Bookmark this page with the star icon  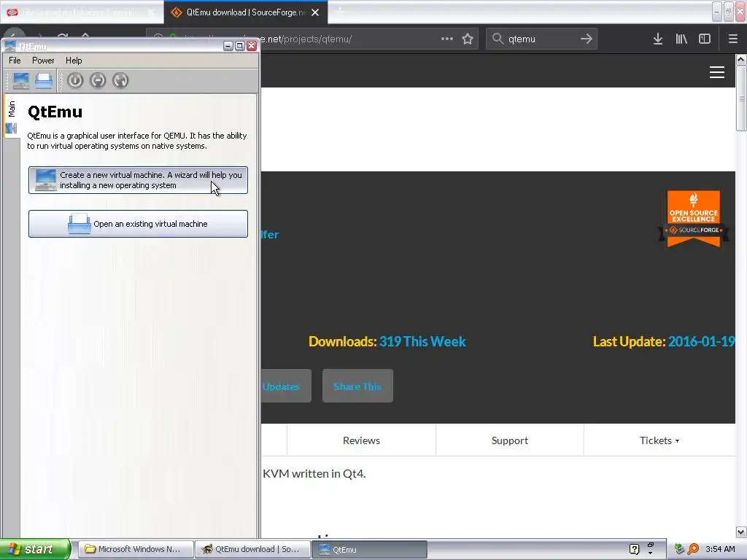(468, 39)
